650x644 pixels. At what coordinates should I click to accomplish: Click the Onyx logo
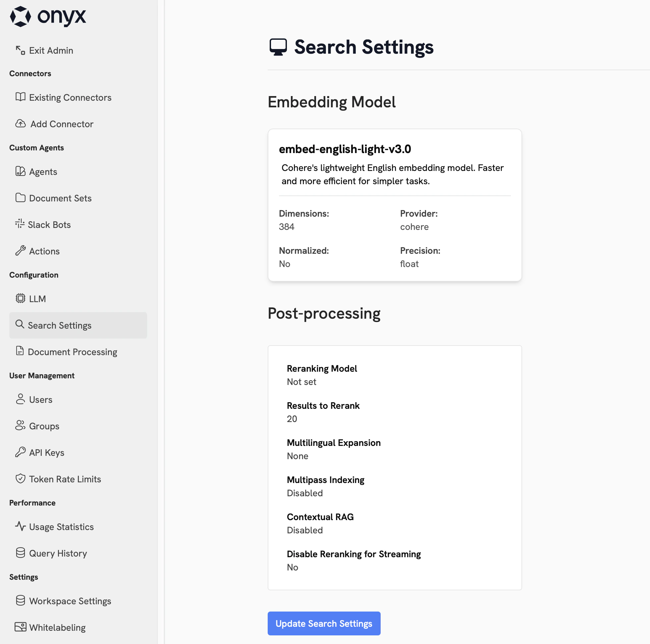click(48, 17)
